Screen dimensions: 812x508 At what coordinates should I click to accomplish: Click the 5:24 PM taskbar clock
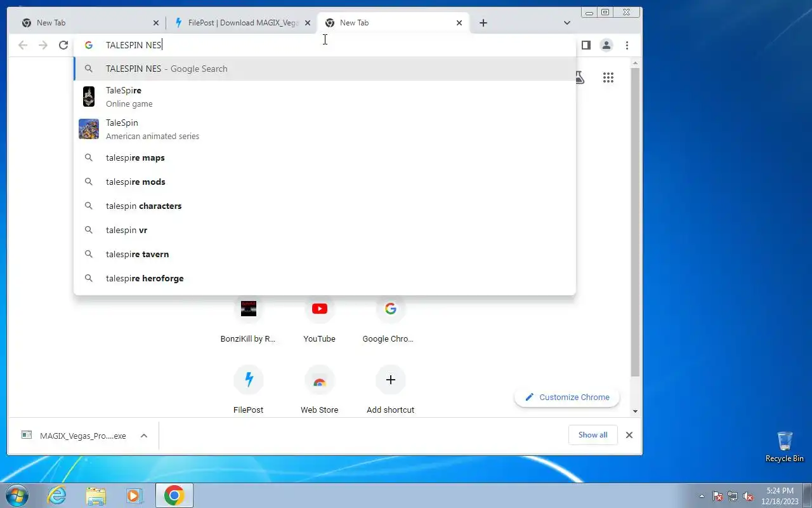click(780, 495)
